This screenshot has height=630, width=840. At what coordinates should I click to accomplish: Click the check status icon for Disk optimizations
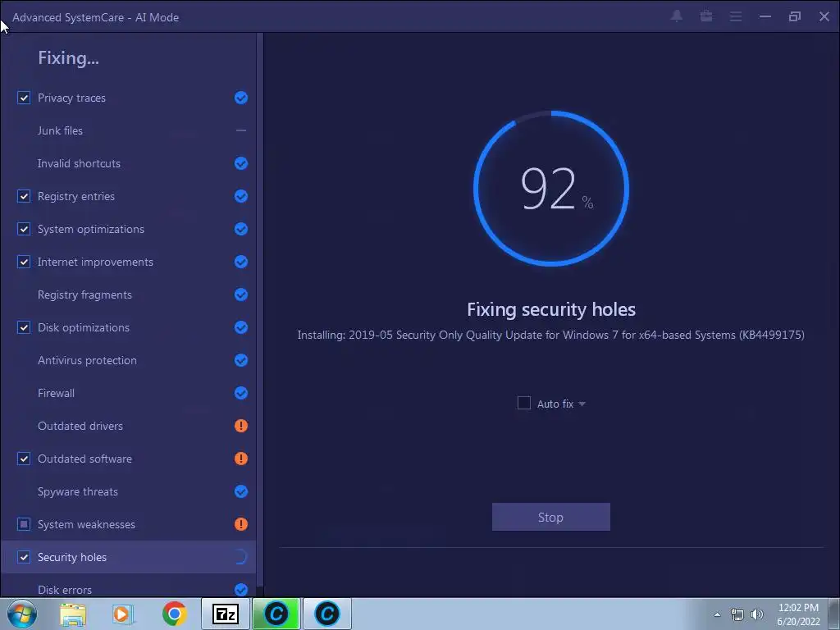(241, 327)
